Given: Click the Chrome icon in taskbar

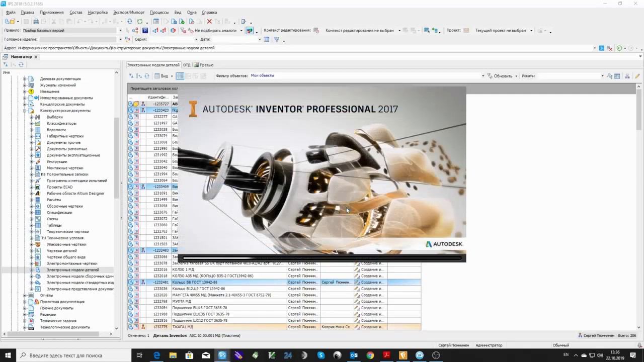Looking at the screenshot, I should (x=370, y=355).
